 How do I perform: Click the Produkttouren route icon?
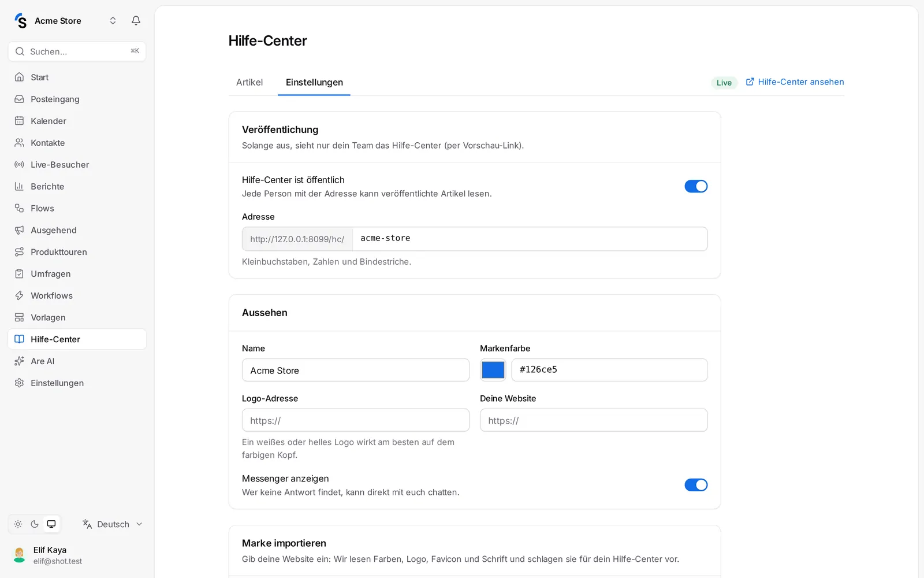pyautogui.click(x=19, y=252)
